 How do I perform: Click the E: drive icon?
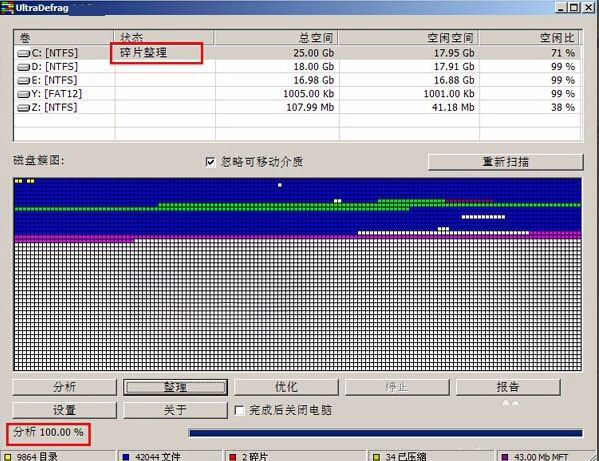[x=23, y=81]
